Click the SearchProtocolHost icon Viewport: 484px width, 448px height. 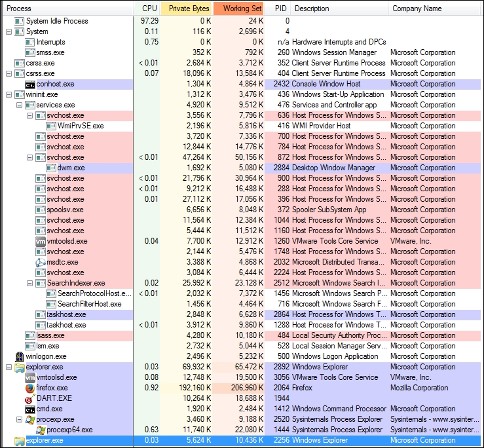pyautogui.click(x=51, y=293)
